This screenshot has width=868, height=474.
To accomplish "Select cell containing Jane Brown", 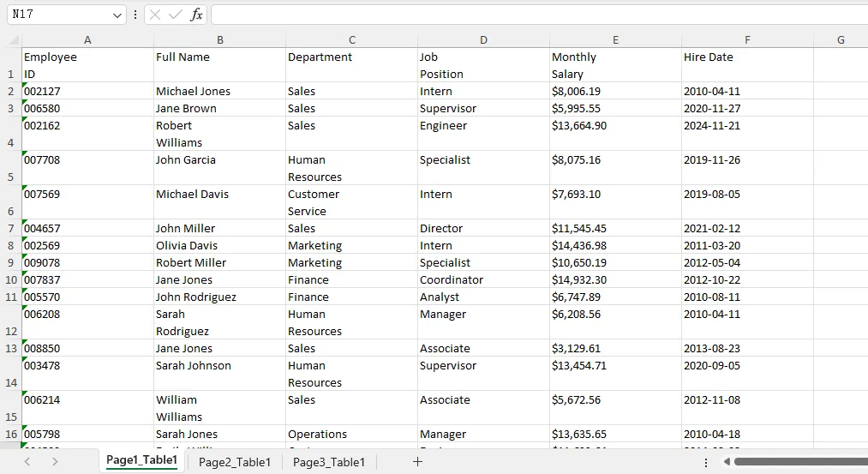I will 219,108.
